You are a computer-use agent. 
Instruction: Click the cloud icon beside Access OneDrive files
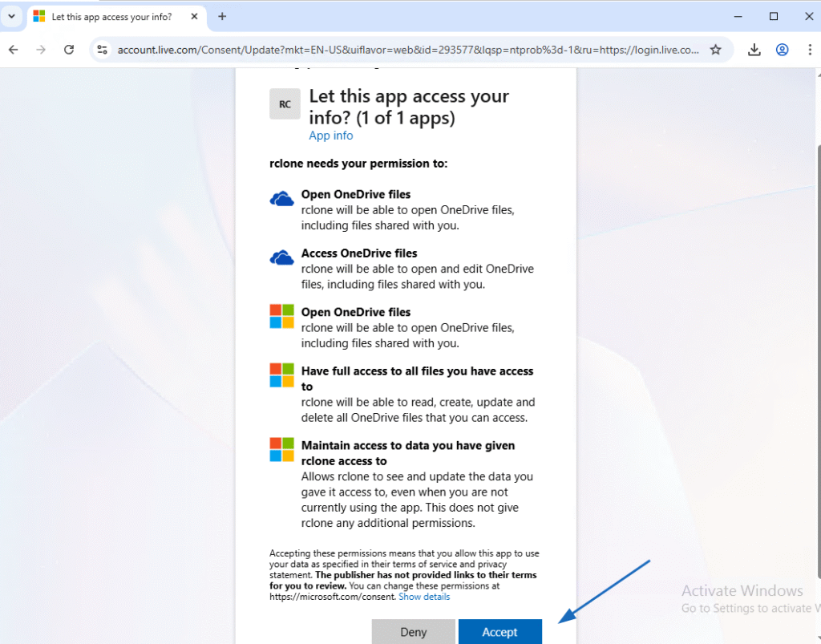(282, 257)
